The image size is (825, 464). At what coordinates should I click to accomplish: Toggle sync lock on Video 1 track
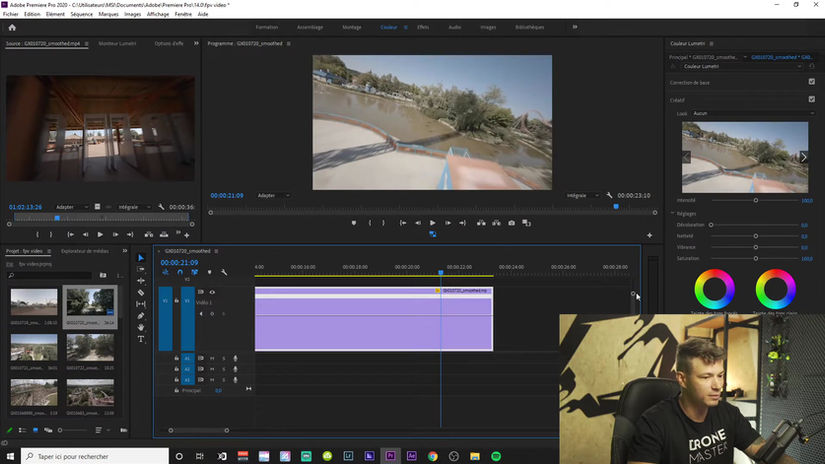pos(200,292)
